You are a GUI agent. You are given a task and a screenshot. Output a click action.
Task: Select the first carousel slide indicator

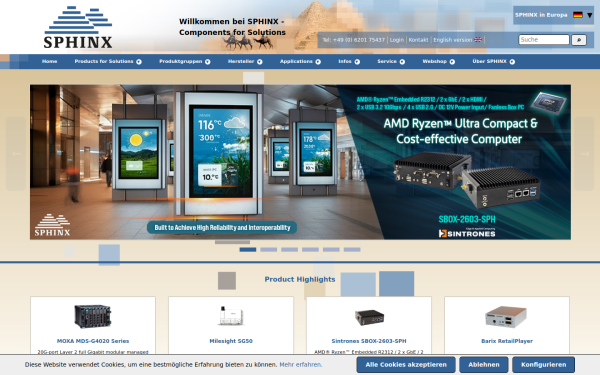click(x=248, y=249)
